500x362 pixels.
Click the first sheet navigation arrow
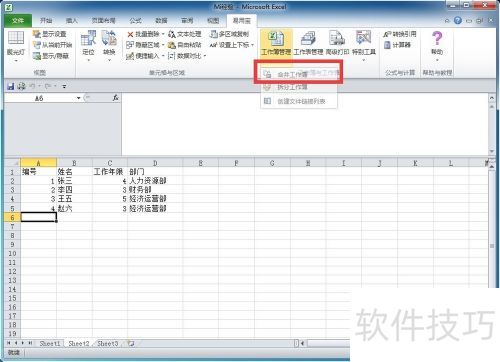pyautogui.click(x=9, y=343)
